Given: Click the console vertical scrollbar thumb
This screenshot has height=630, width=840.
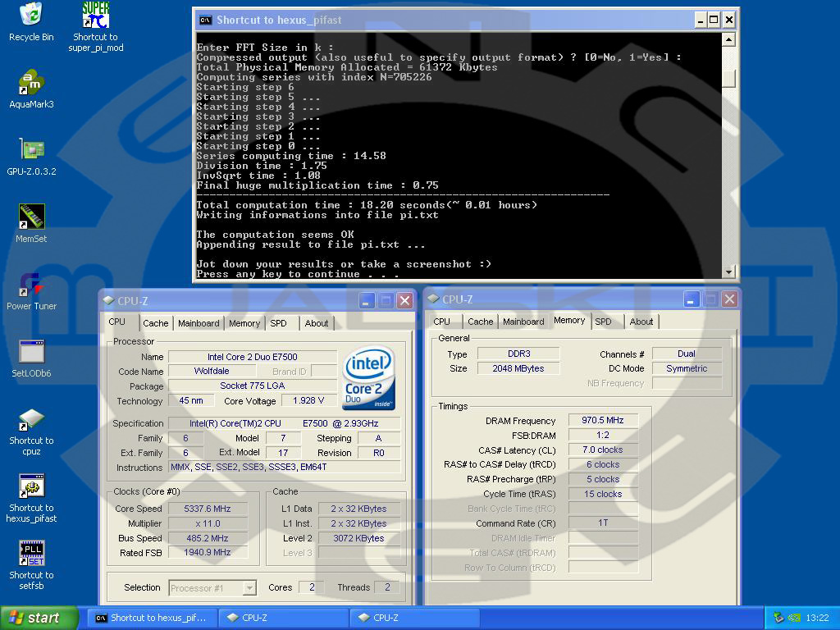Looking at the screenshot, I should coord(728,78).
